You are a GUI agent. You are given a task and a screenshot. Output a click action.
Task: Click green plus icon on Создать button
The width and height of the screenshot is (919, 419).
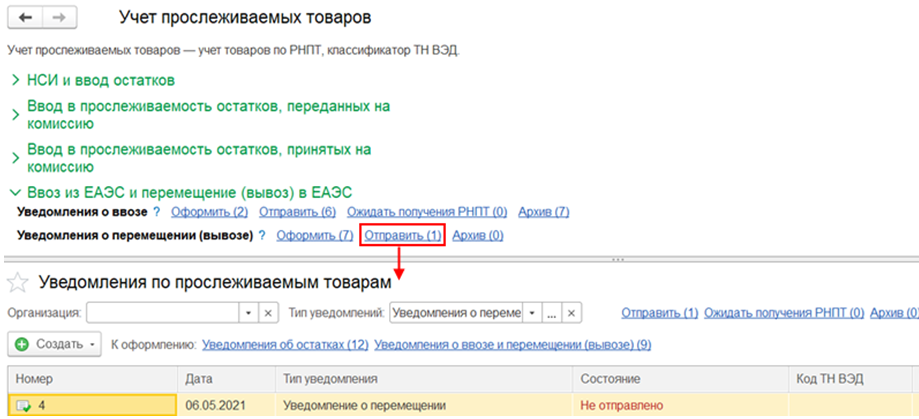click(x=22, y=345)
